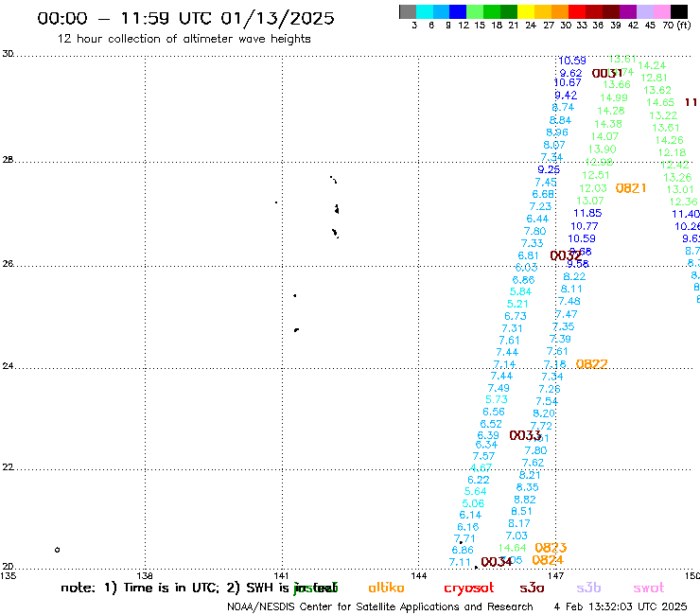This screenshot has height=615, width=700.
Task: Click the orange altika time marker 0823
Action: pos(551,548)
